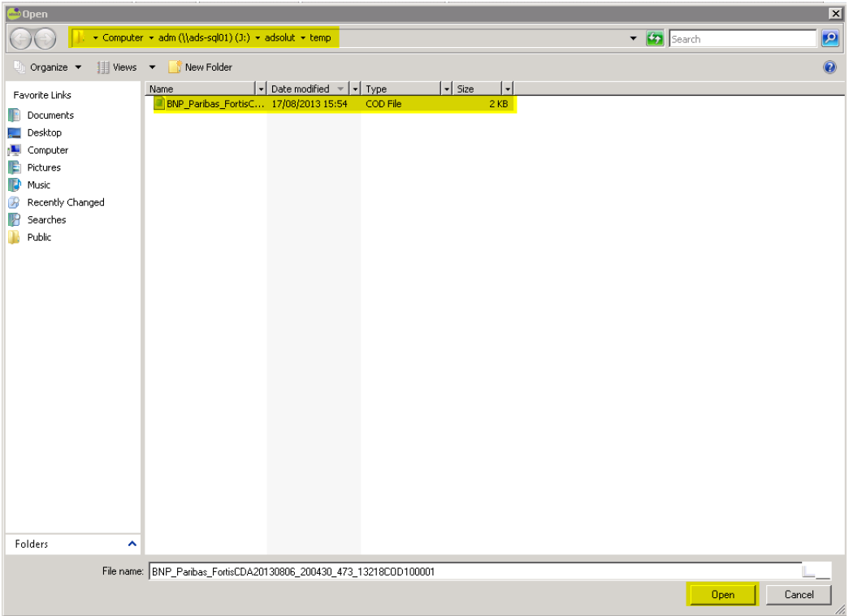Viewport: 849px width, 616px height.
Task: Open Recently Changed favorite link
Action: (65, 202)
